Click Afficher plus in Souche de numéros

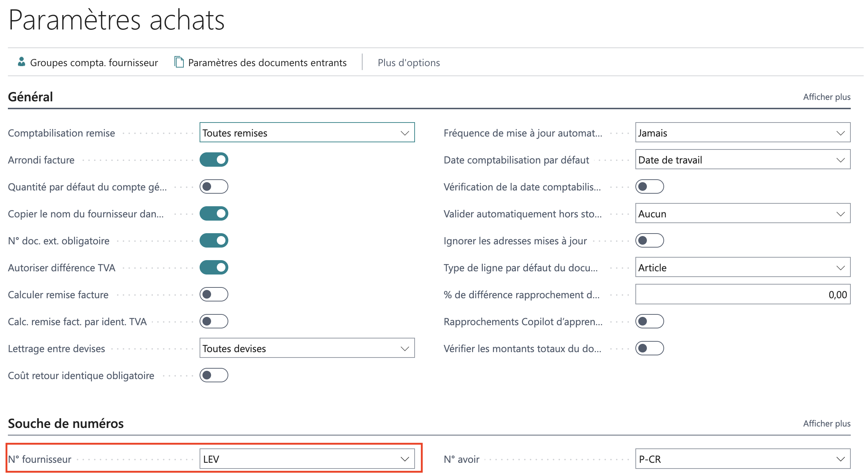pyautogui.click(x=827, y=424)
